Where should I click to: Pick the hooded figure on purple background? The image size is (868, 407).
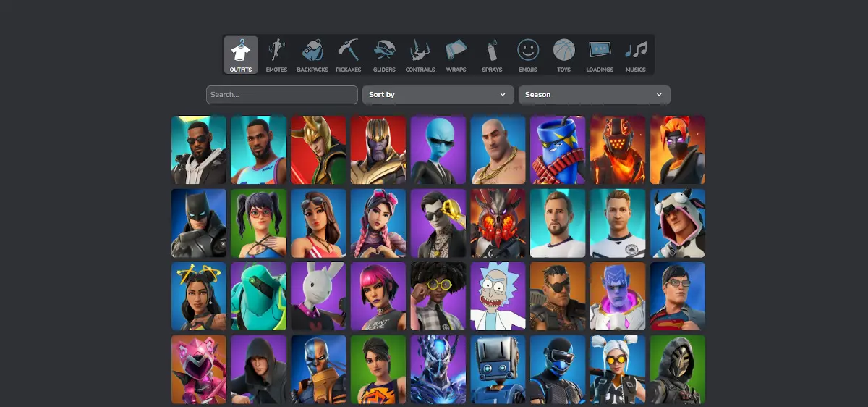tap(258, 369)
